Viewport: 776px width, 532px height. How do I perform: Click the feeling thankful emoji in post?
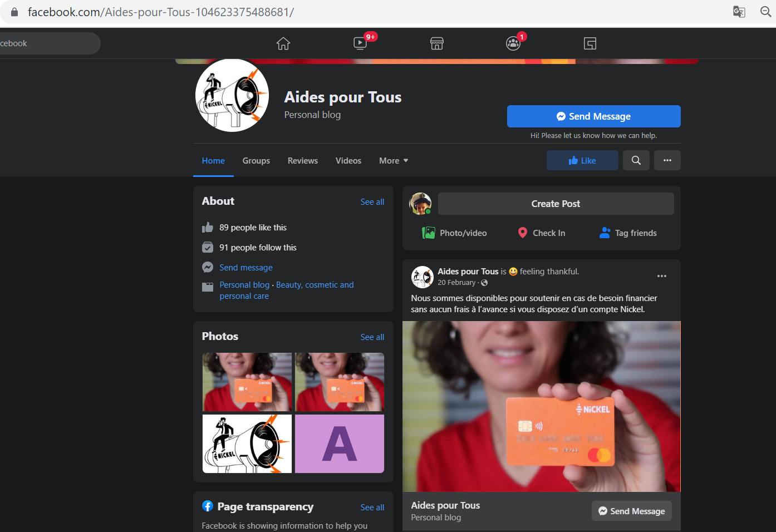coord(513,272)
